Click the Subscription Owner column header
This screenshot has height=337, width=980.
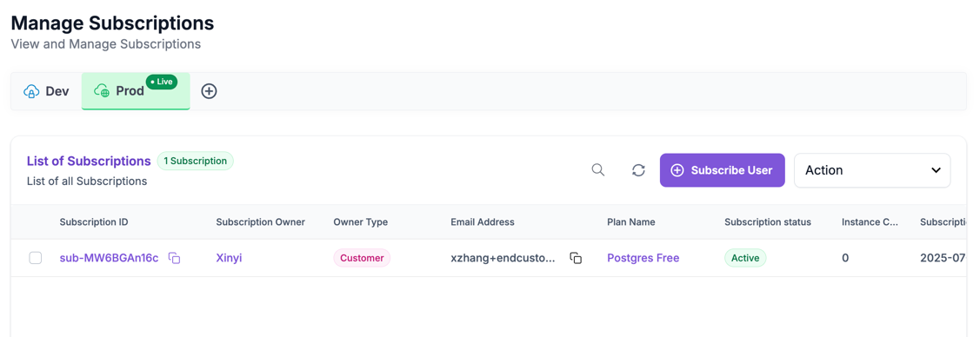[261, 222]
